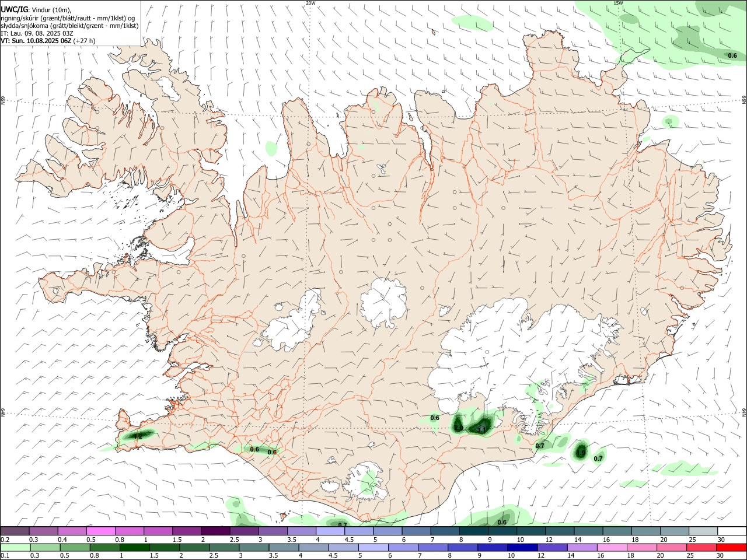
Task: Click the 'UWC/IG' title text
Action: pyautogui.click(x=14, y=10)
